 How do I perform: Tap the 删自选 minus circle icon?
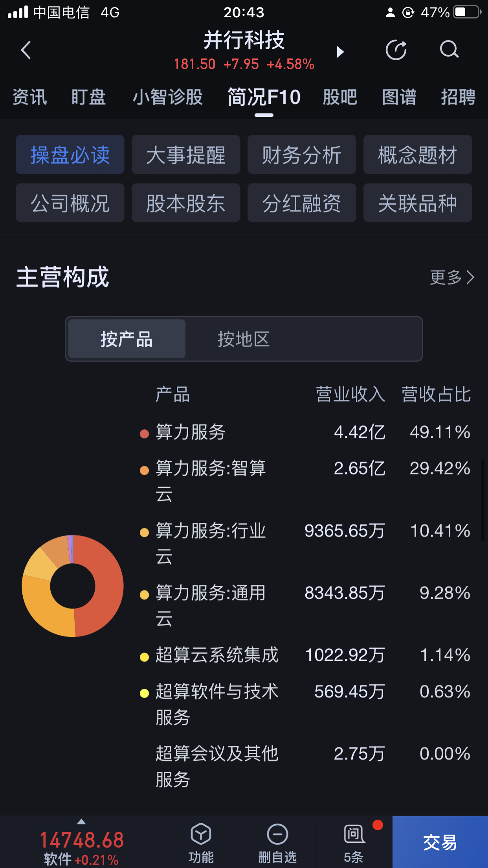[x=277, y=834]
